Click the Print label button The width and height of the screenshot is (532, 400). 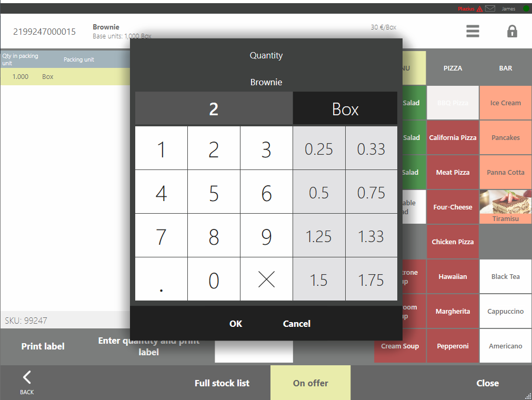[43, 346]
